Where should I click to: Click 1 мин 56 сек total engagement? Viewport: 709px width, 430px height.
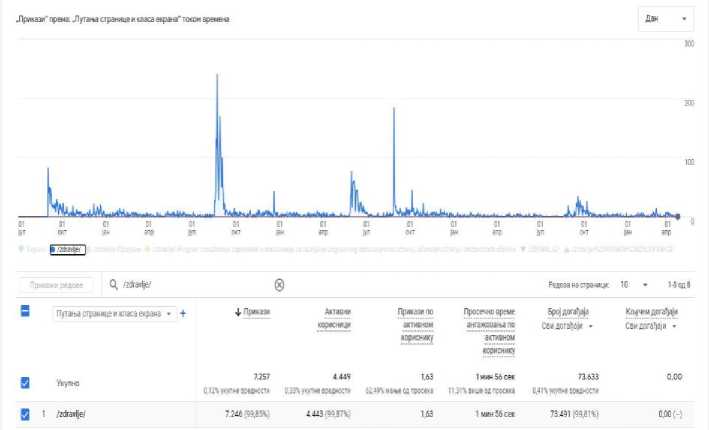pos(495,377)
